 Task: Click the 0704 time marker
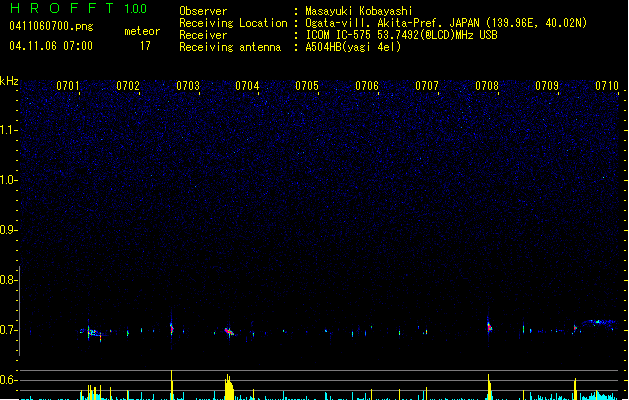[x=247, y=86]
